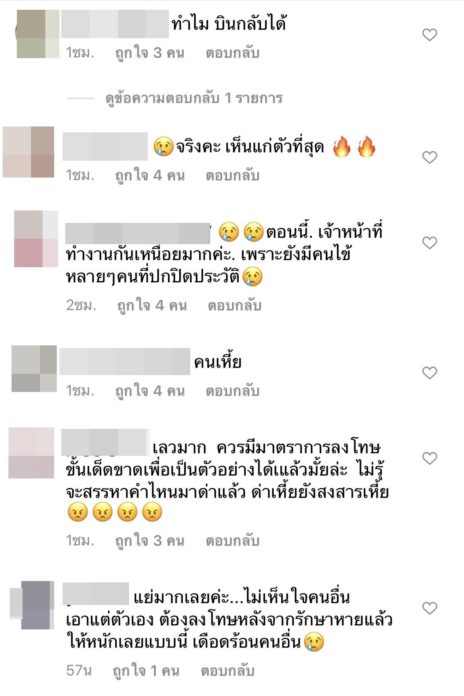Screen dimensions: 464x696
Task: Like the comment starting 'ตอนนี้. เจ้าหน้าที่'
Action: [429, 243]
